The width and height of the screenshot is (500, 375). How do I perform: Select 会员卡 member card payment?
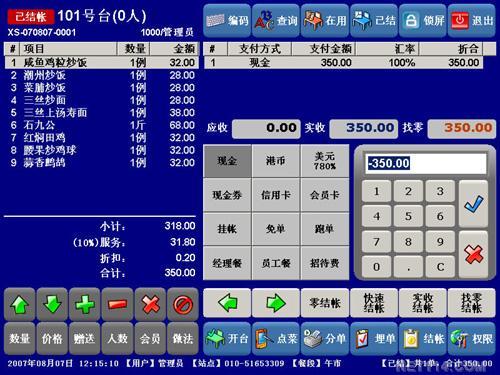coord(325,195)
